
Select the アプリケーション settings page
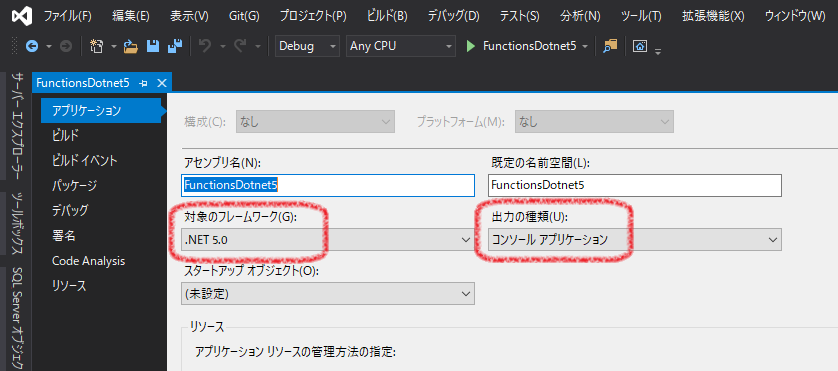tap(101, 111)
